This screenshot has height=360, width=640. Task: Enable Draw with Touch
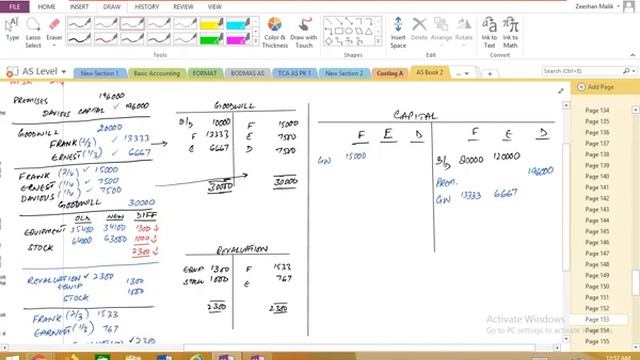click(304, 33)
